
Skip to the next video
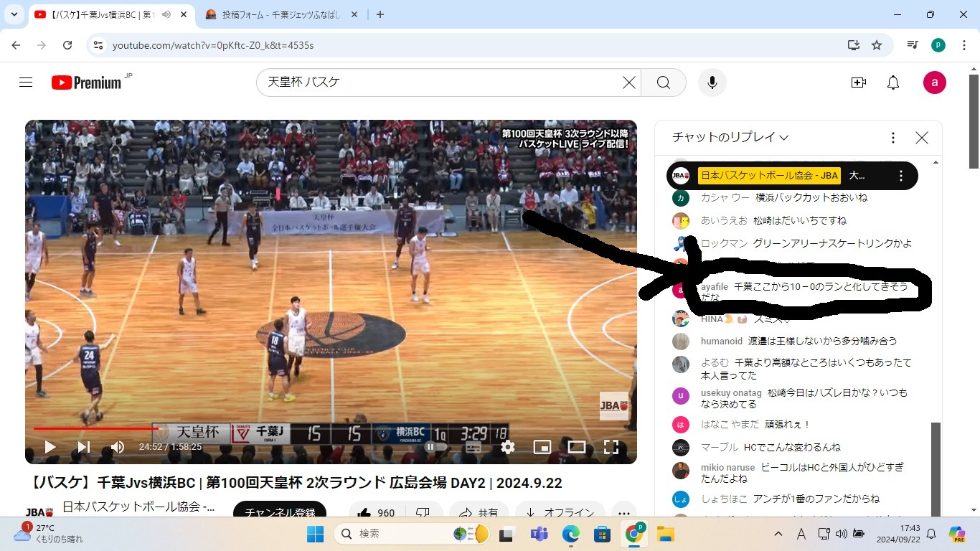click(84, 447)
